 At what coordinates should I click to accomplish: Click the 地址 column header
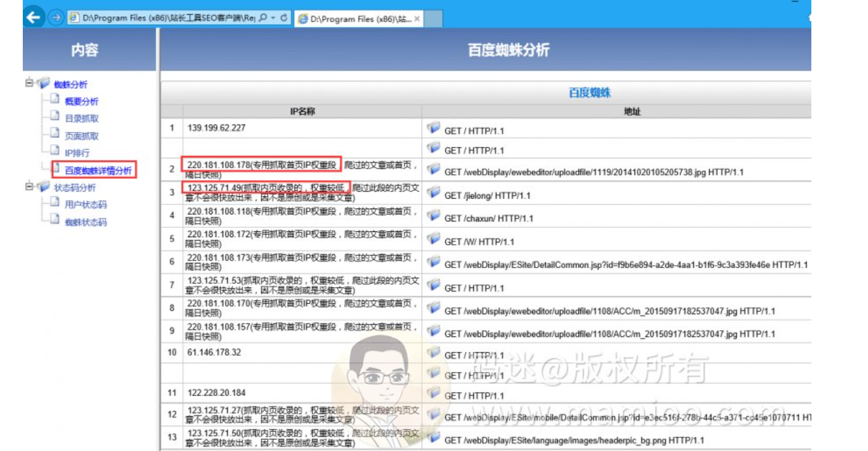pos(633,111)
